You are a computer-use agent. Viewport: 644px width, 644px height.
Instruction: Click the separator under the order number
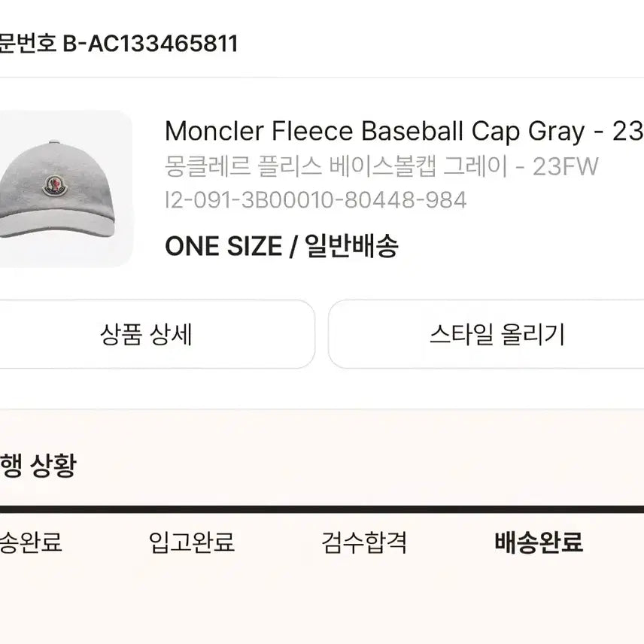(x=322, y=76)
